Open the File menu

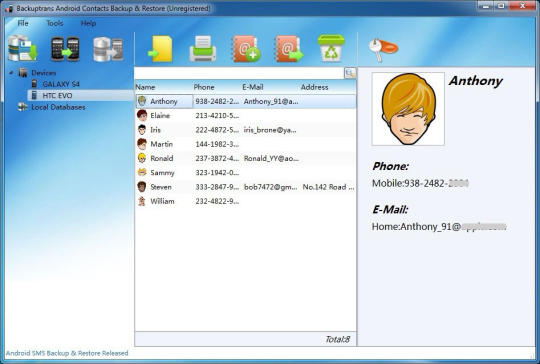coord(23,23)
